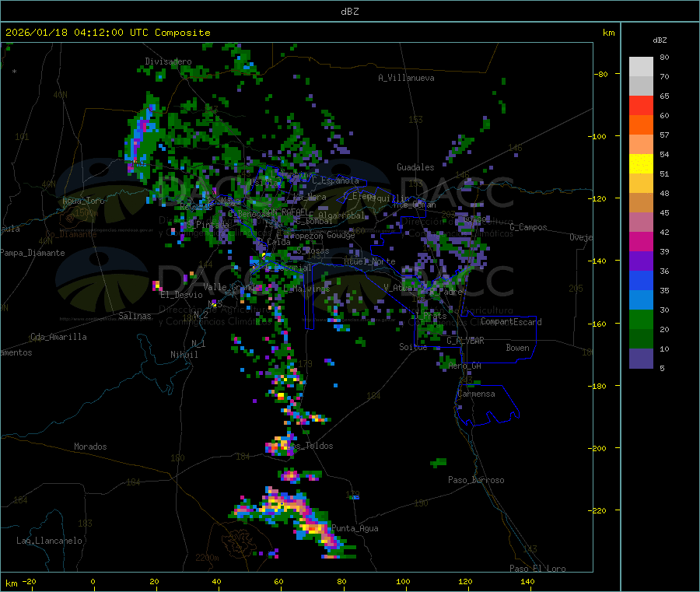This screenshot has height=592, width=700.
Task: Pick the slate purple 5-10 dBZ legend swatch
Action: click(x=641, y=359)
